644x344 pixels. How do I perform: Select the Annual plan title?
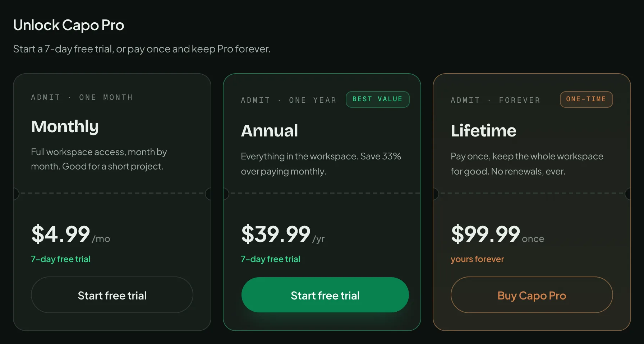[270, 131]
